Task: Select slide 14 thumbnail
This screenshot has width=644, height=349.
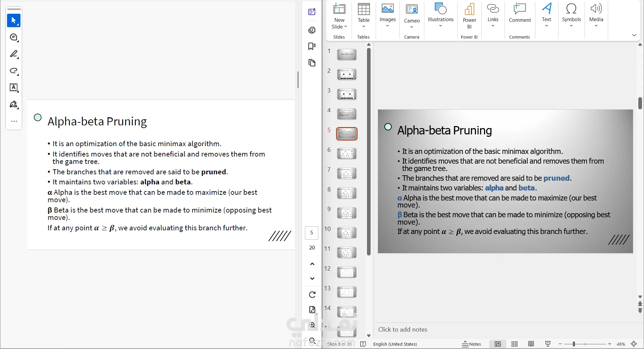Action: (346, 311)
